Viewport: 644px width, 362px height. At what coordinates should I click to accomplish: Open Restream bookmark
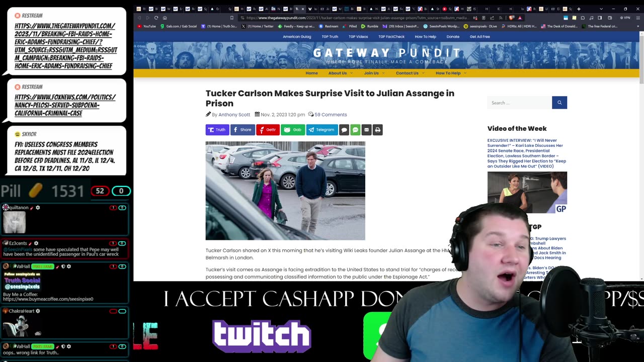coord(329,26)
